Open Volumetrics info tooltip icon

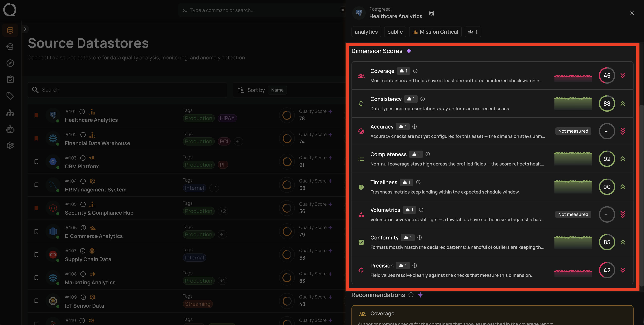[x=421, y=210]
